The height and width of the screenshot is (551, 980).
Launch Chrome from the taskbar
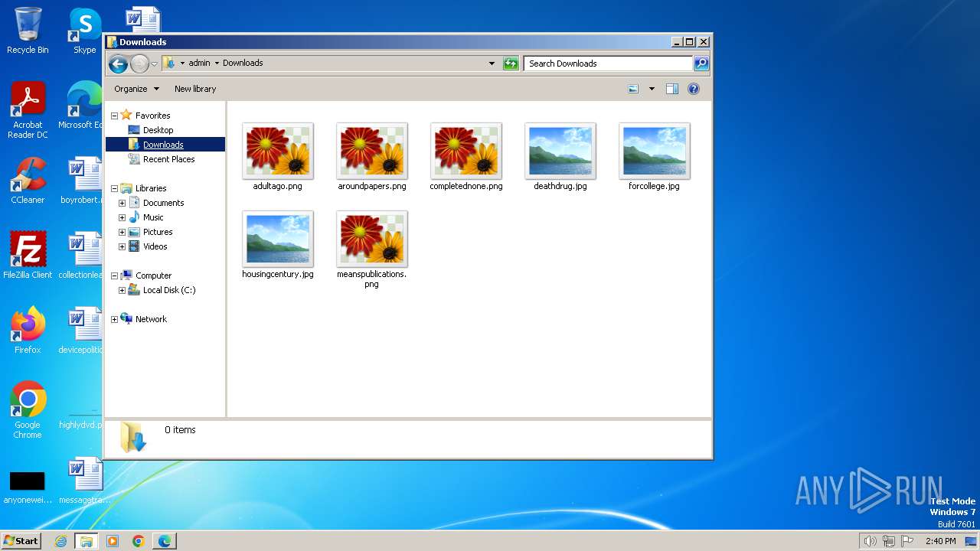(x=139, y=541)
